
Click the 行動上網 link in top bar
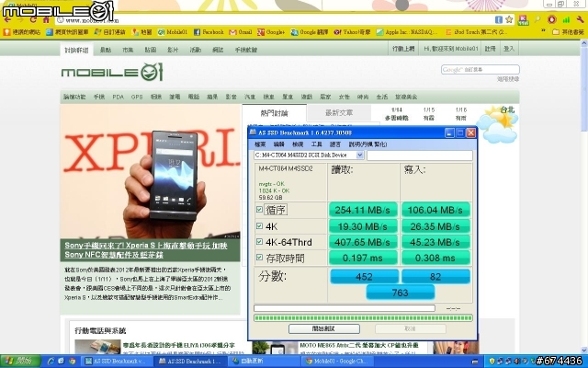(403, 49)
